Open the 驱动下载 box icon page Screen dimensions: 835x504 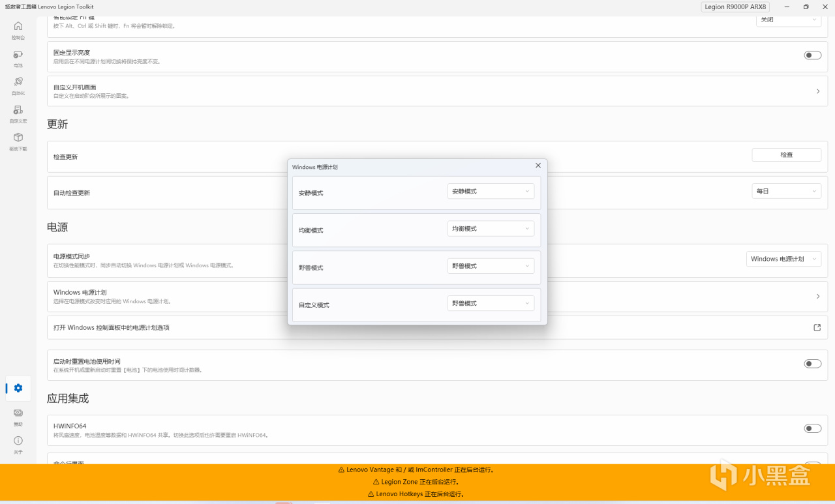18,141
